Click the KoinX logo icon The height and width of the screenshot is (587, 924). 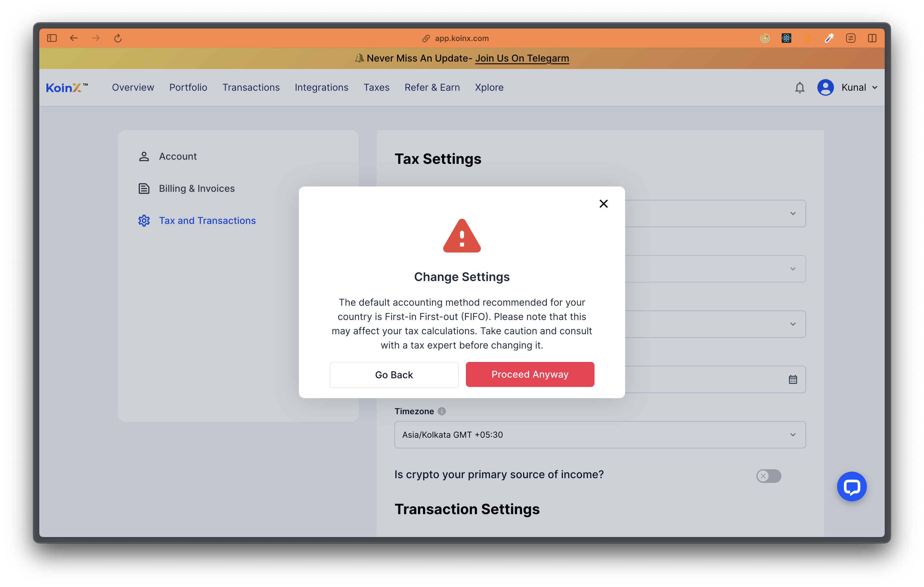pyautogui.click(x=67, y=87)
